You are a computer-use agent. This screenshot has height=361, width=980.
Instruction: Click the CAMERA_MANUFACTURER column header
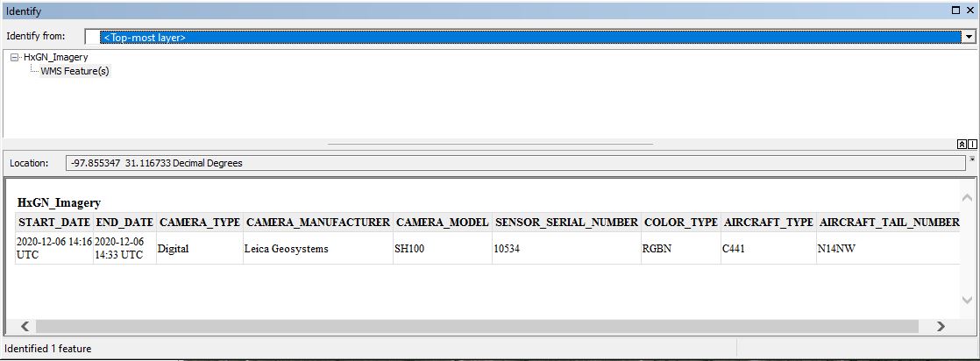click(318, 223)
